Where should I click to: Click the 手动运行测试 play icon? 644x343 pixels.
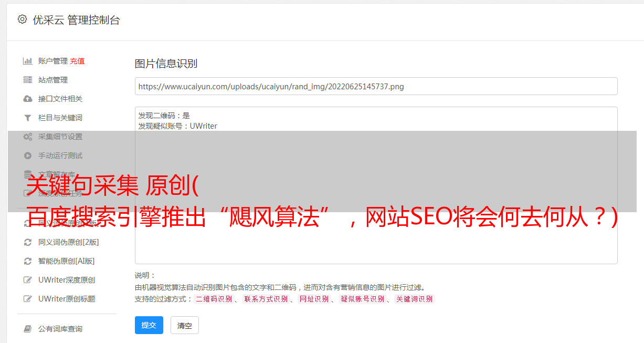[x=28, y=155]
